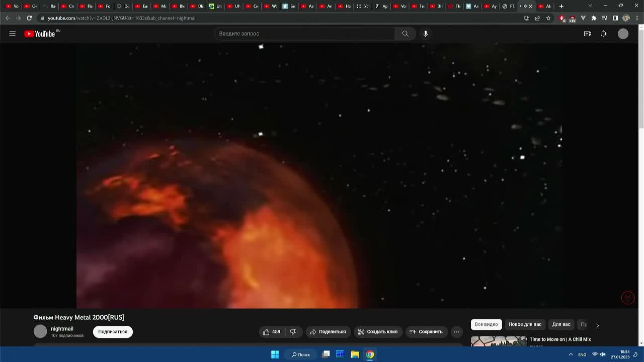Viewport: 644px width, 362px height.
Task: Like the video with 459 likes
Action: pos(271,332)
